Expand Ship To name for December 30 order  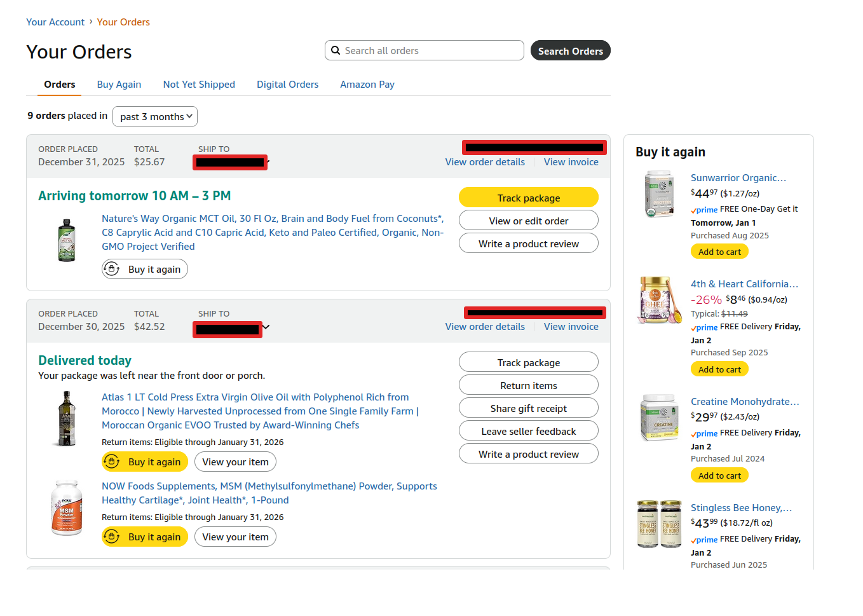(266, 327)
